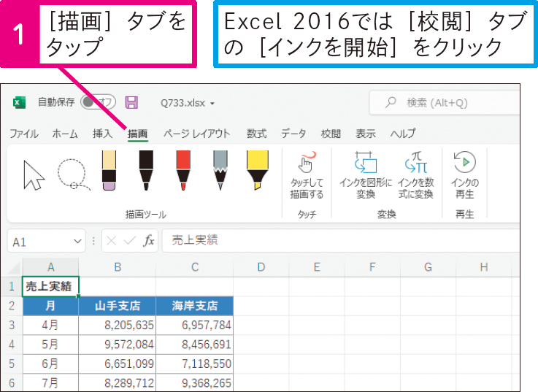Click the 海岸支店 header cell
Viewport: 538px width, 392px height.
pos(195,306)
